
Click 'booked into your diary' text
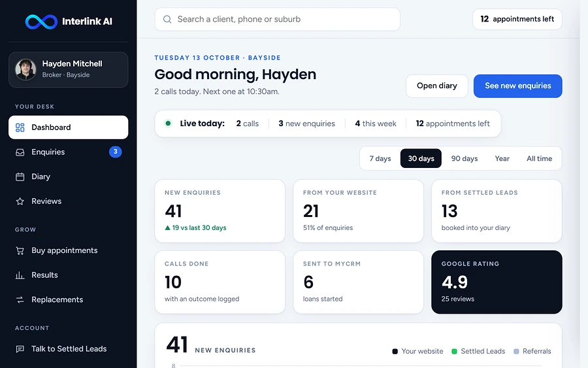pyautogui.click(x=476, y=227)
